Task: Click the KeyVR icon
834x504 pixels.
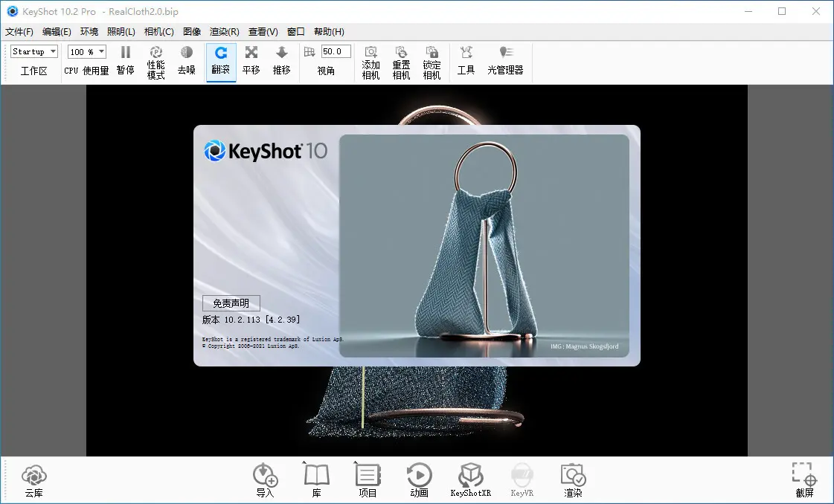Action: [x=522, y=475]
